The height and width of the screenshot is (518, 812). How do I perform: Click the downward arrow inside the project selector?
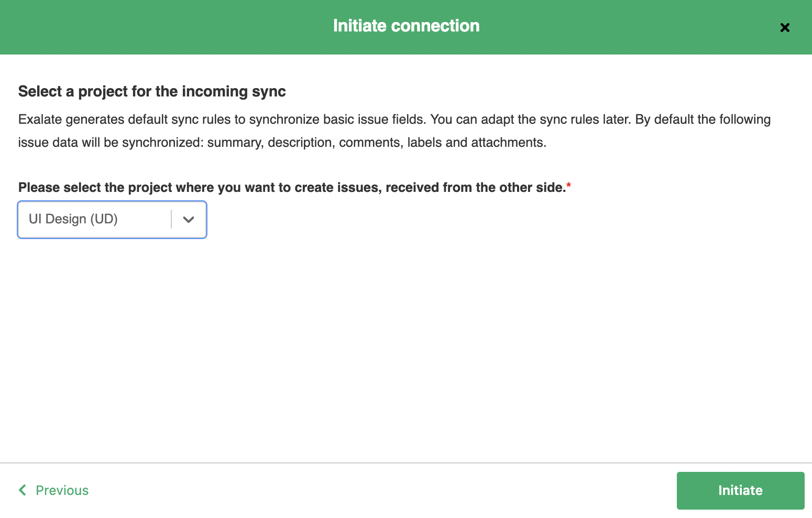tap(188, 219)
